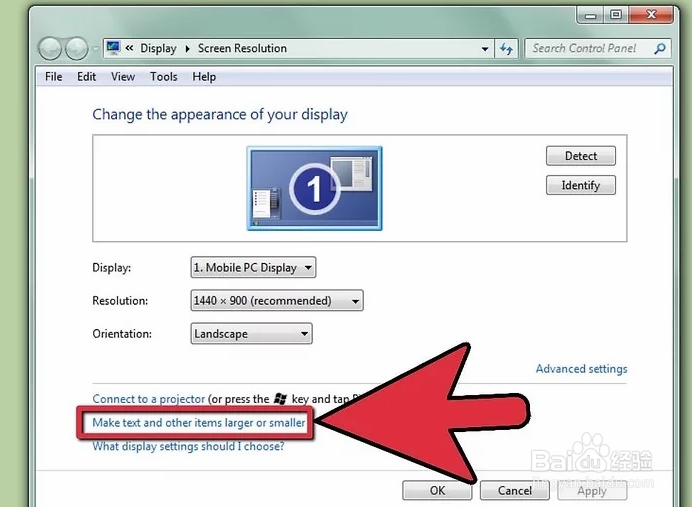
Task: Maximize the Screen Resolution window
Action: coord(616,15)
